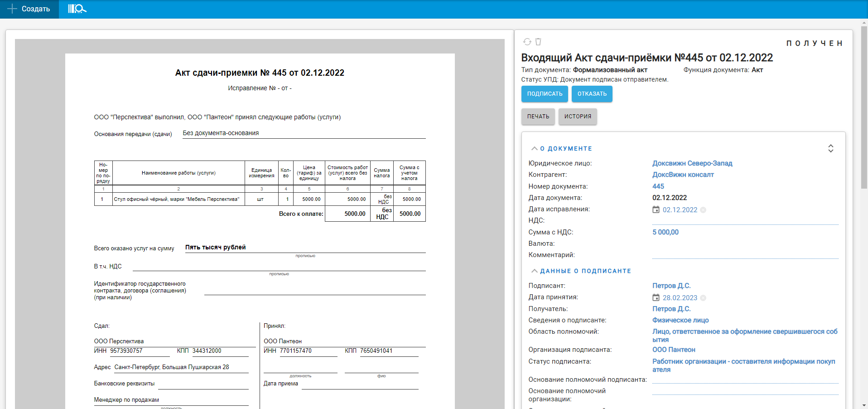Open Подписант value Петров Д.С.
The width and height of the screenshot is (868, 409).
coord(671,286)
